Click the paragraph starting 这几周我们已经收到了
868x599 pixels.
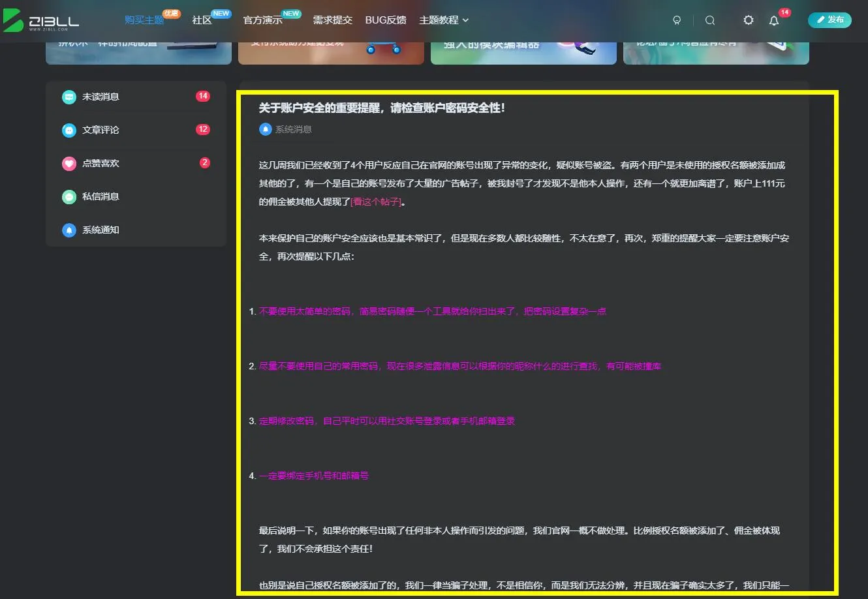coord(522,184)
